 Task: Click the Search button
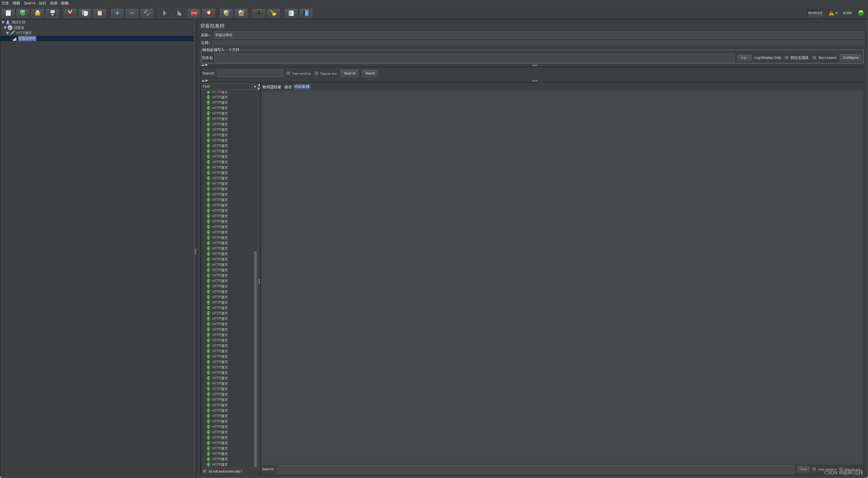tap(349, 73)
